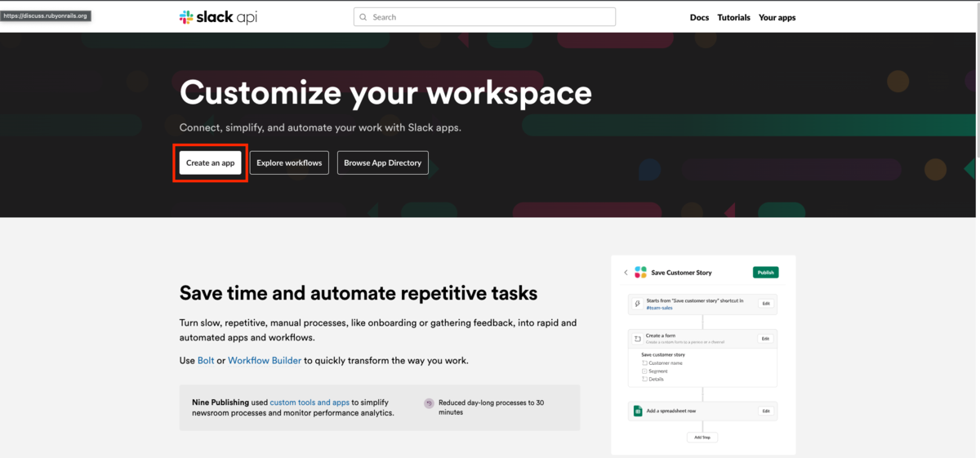
Task: Click the field icon beside Segment
Action: pos(644,371)
